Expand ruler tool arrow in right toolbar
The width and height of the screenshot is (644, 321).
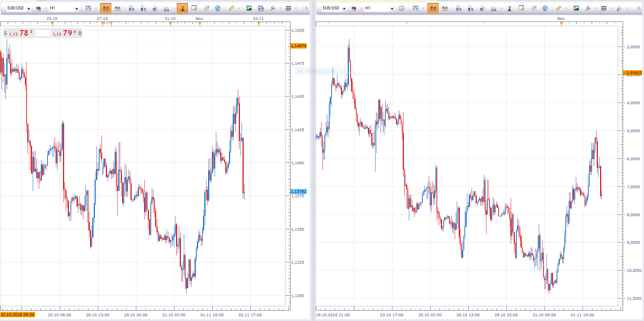[x=566, y=8]
